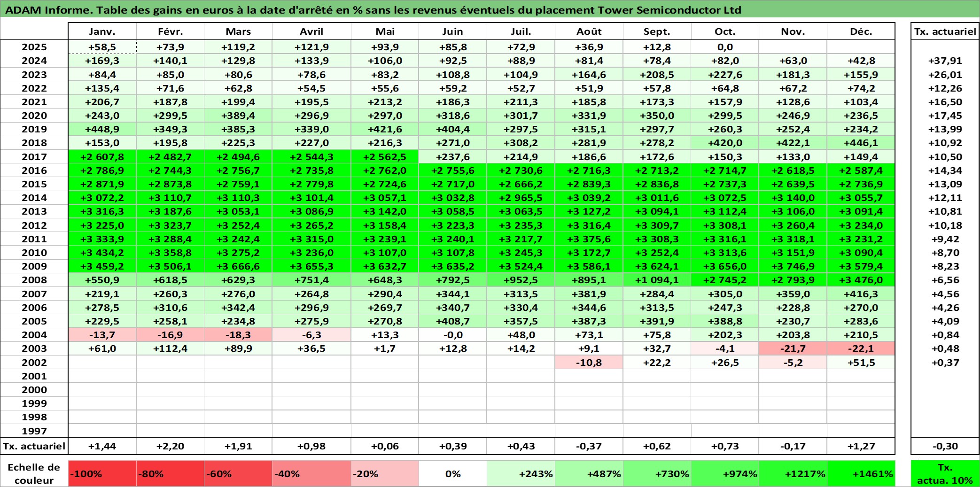Click the -0,37 August actuarial rate
This screenshot has height=487, width=980.
tap(589, 446)
